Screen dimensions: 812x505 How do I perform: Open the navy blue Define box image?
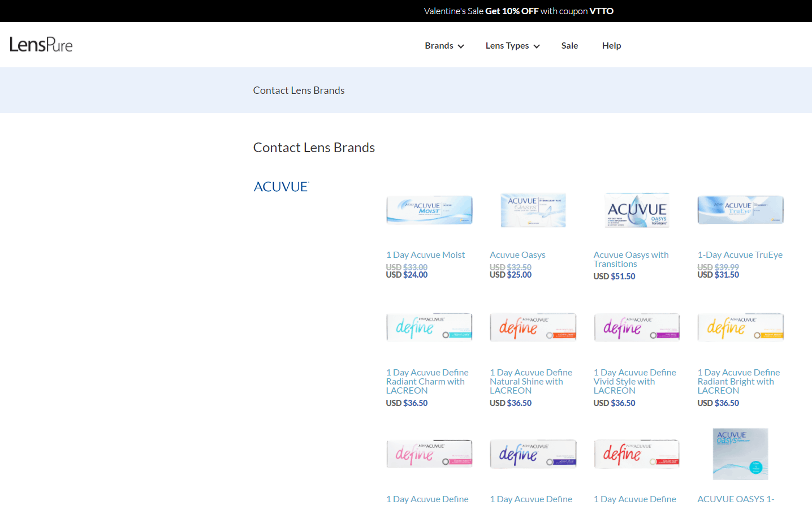(533, 454)
